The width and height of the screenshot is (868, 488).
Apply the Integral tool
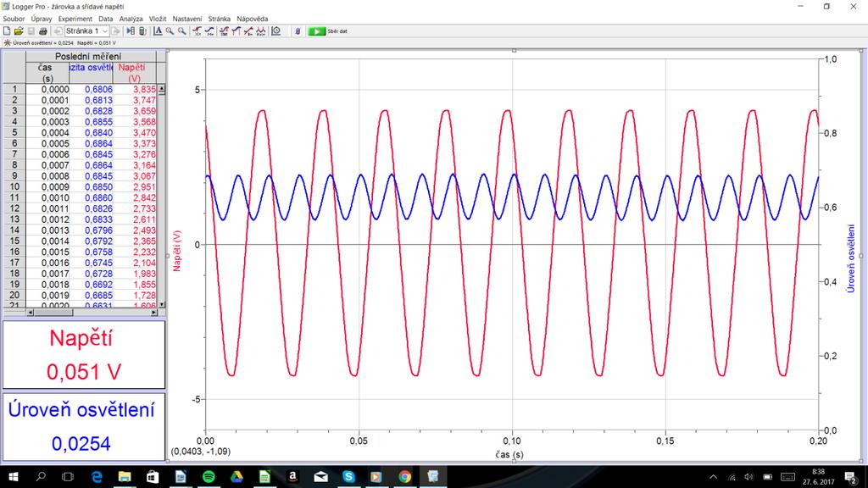point(236,31)
